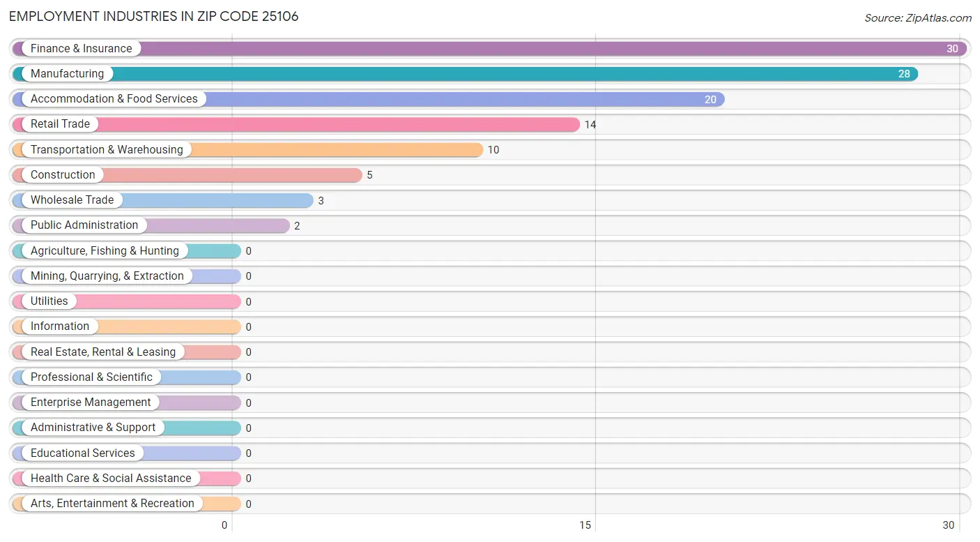This screenshot has width=980, height=542.
Task: Click the value 30 on Finance bar
Action: coord(952,49)
